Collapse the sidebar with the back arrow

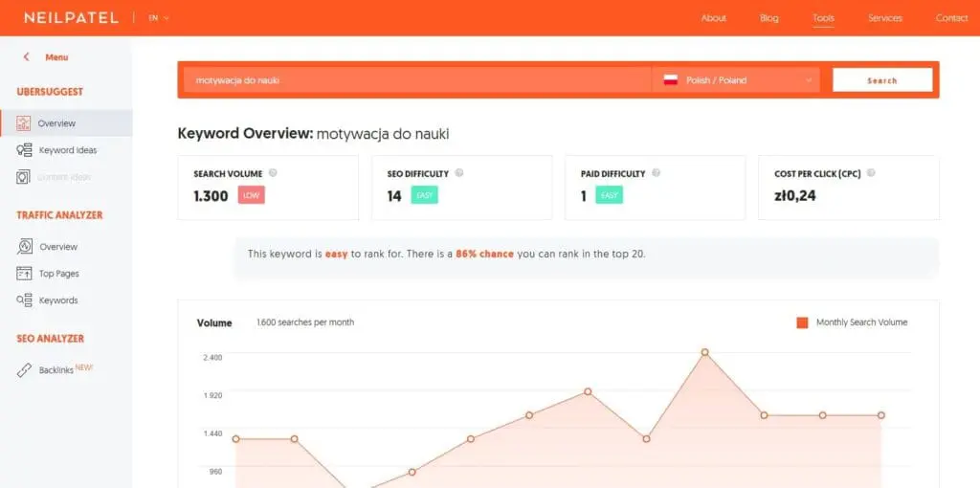26,56
